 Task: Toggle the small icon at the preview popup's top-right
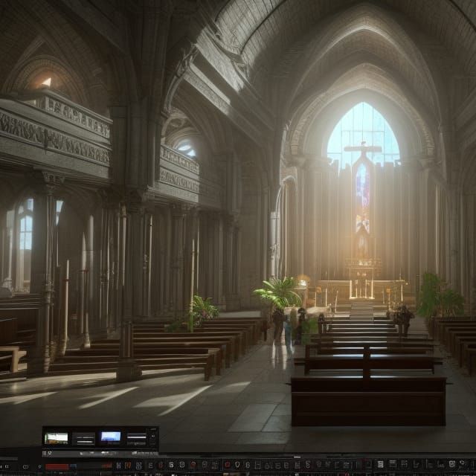tap(152, 435)
